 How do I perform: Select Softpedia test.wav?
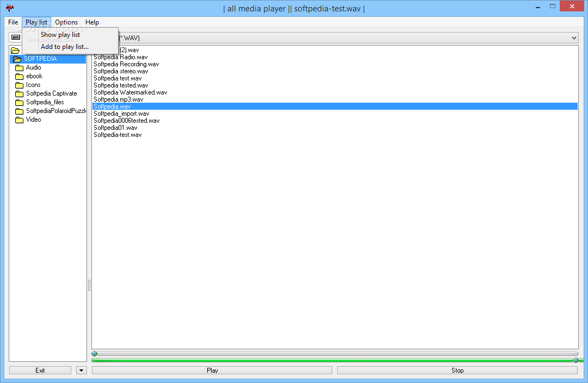tap(117, 78)
